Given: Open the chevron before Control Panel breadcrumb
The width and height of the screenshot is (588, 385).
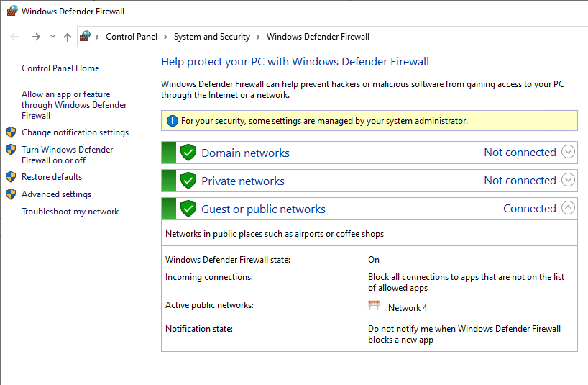Looking at the screenshot, I should (98, 37).
